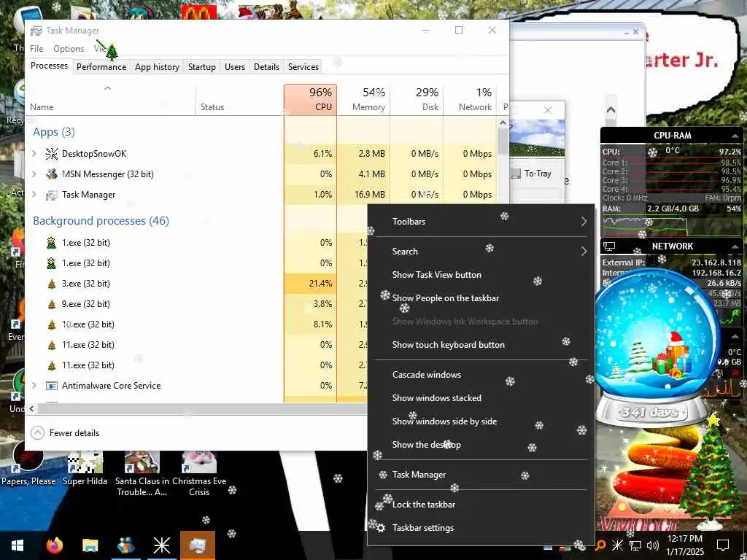The image size is (747, 560).
Task: Expand the Task Manager process group
Action: point(34,195)
